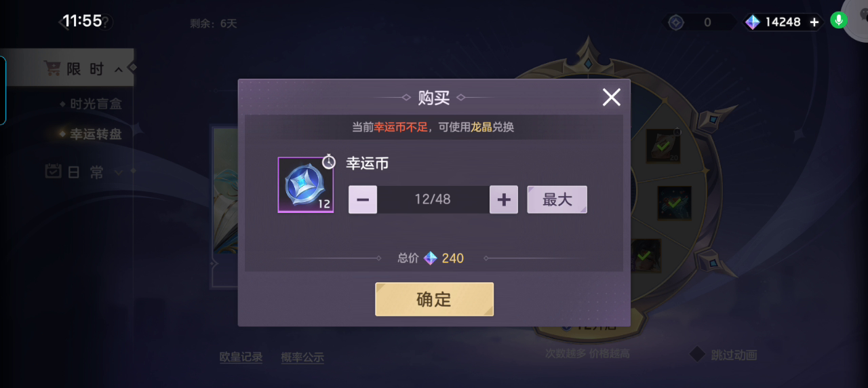Close the 购买 purchase dialog
This screenshot has height=388, width=868.
tap(611, 98)
